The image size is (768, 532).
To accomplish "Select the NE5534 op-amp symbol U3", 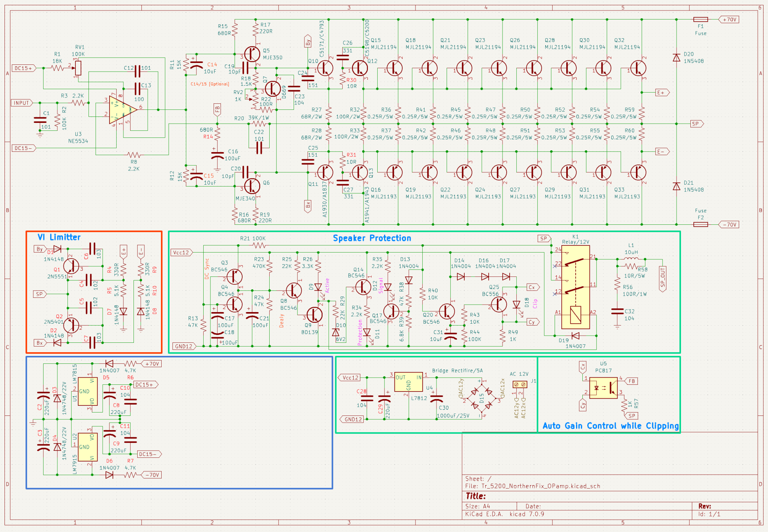I will (x=123, y=110).
